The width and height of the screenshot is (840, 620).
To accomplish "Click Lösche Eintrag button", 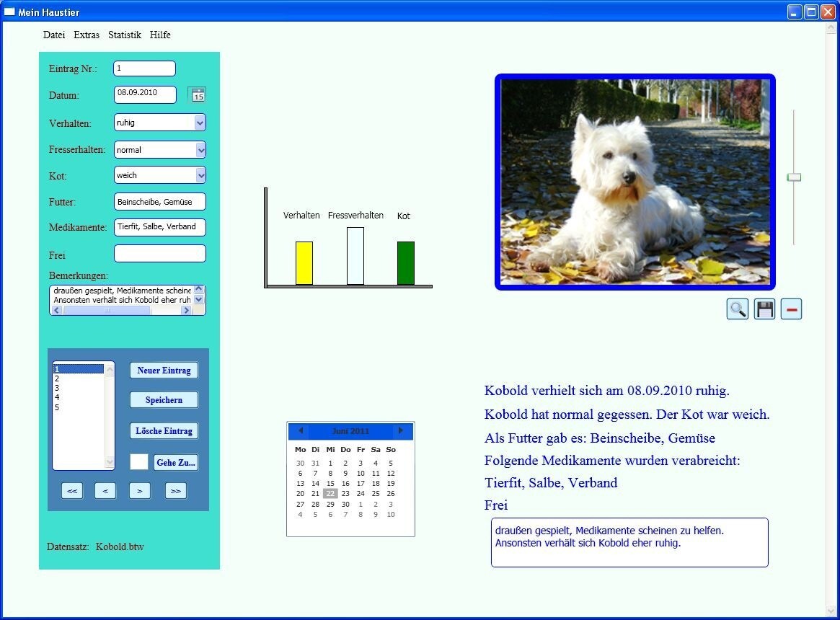I will click(164, 431).
